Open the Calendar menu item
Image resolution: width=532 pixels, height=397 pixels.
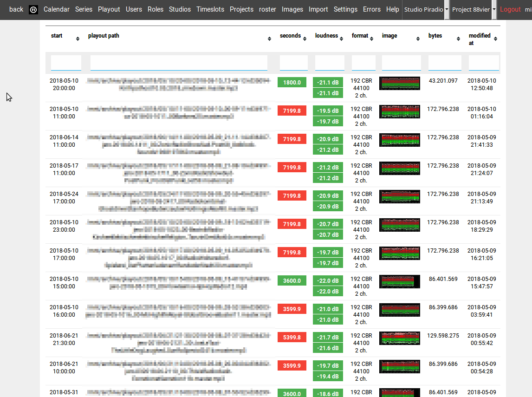coord(56,9)
